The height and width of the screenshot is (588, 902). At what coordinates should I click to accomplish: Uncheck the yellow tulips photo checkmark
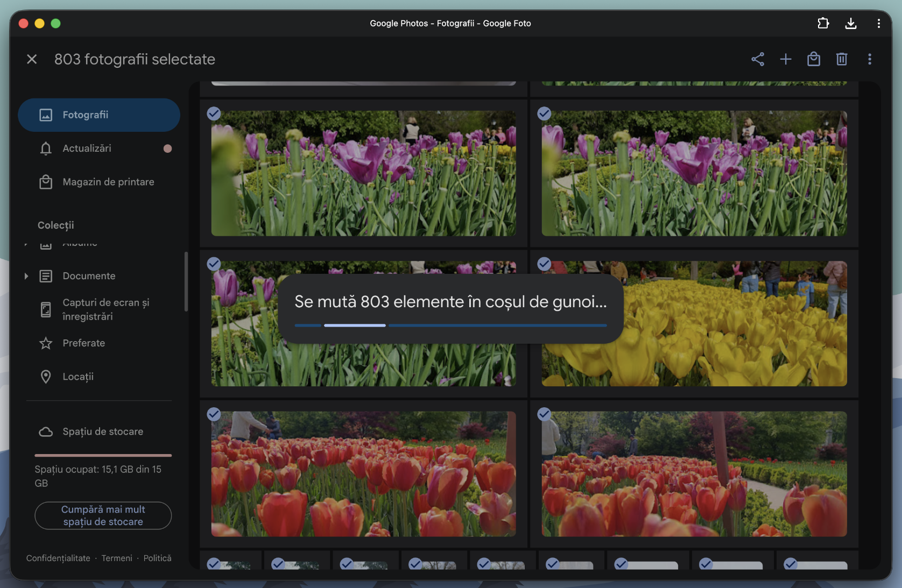(x=544, y=264)
